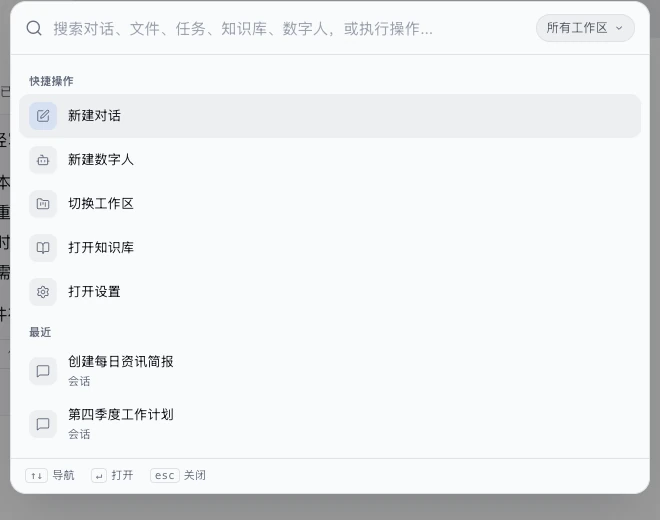Click chat icon beside 第四季度工作计划
This screenshot has height=520, width=660.
pos(43,424)
